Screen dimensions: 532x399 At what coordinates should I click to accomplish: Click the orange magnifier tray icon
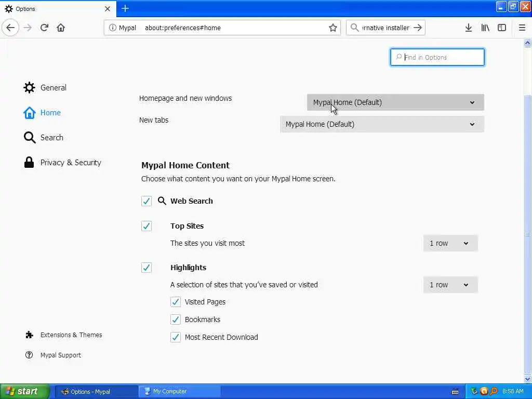coord(494,391)
